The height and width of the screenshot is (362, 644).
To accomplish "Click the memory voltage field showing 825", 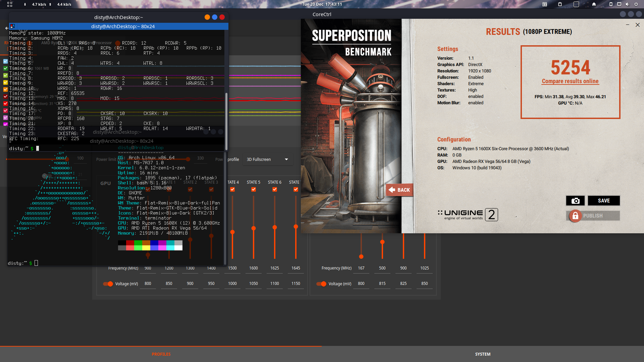I will click(x=404, y=284).
